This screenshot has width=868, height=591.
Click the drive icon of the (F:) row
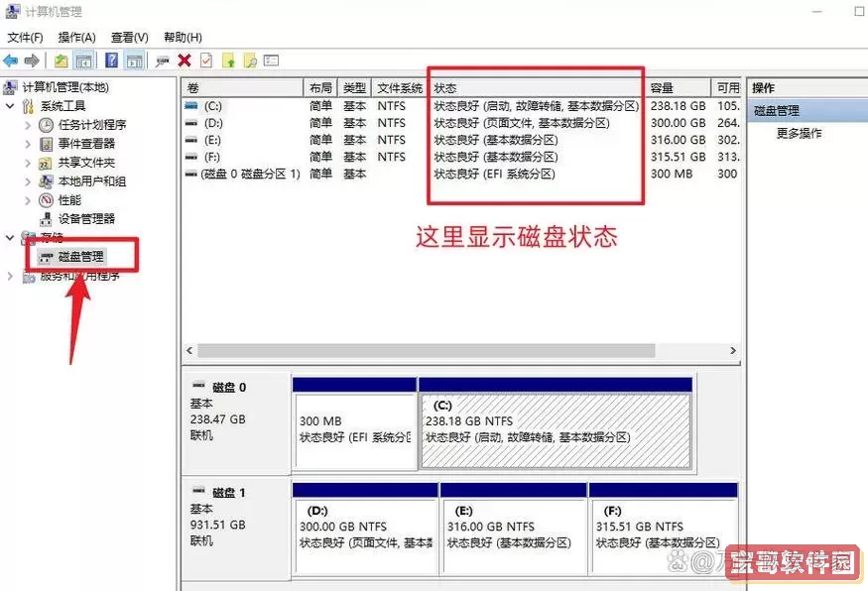click(x=191, y=157)
